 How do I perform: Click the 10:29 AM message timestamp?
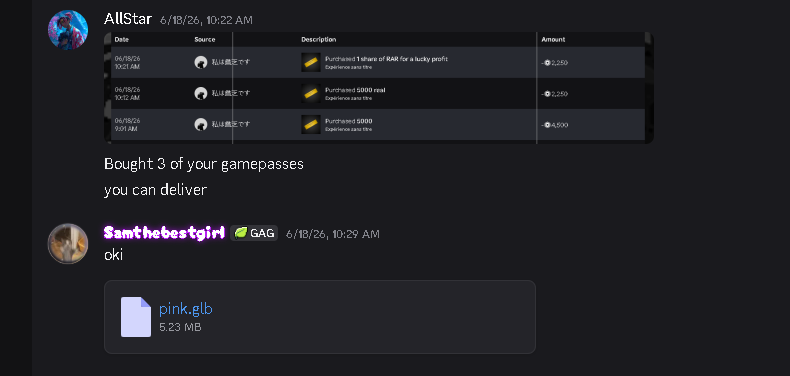tap(333, 234)
